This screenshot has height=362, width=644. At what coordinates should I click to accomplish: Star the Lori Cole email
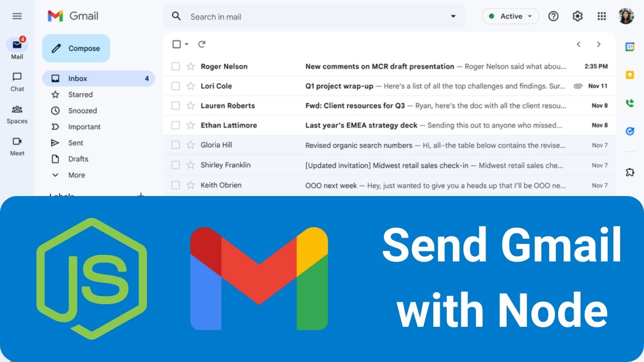[x=191, y=86]
